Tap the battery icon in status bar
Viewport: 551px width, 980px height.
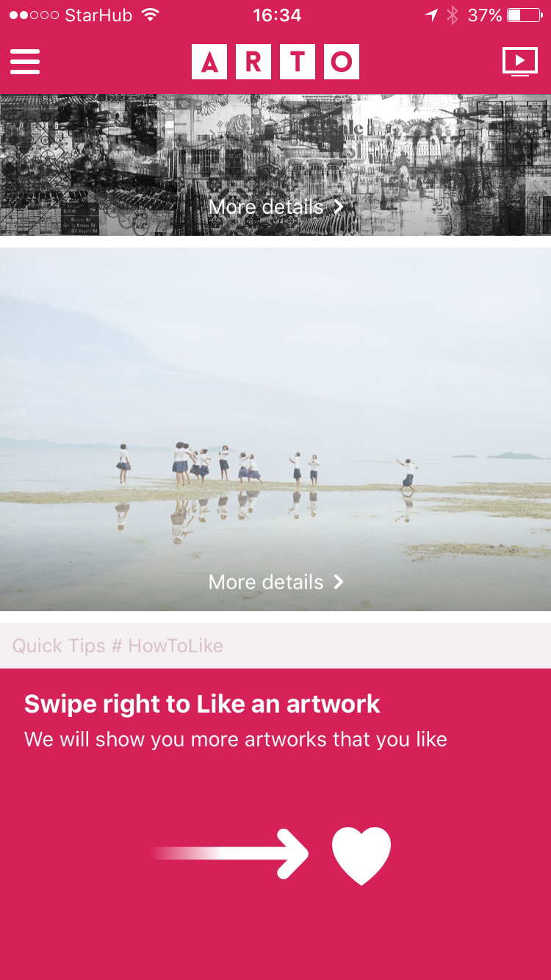pyautogui.click(x=525, y=15)
